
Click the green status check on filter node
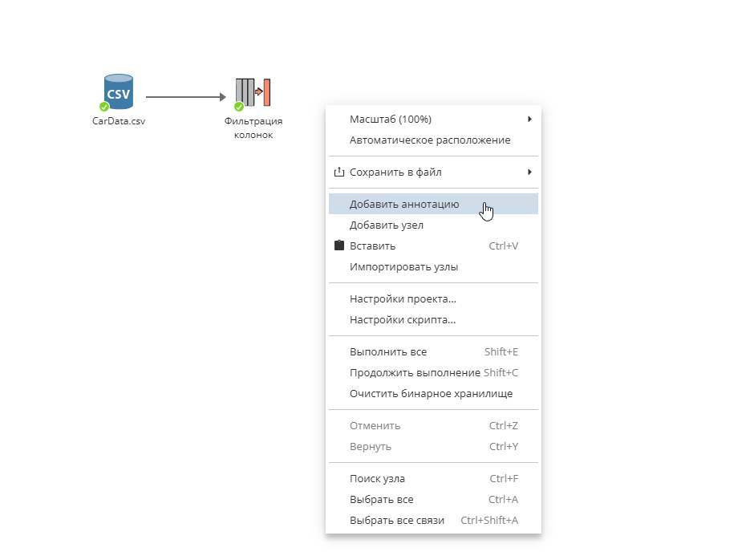tap(238, 107)
